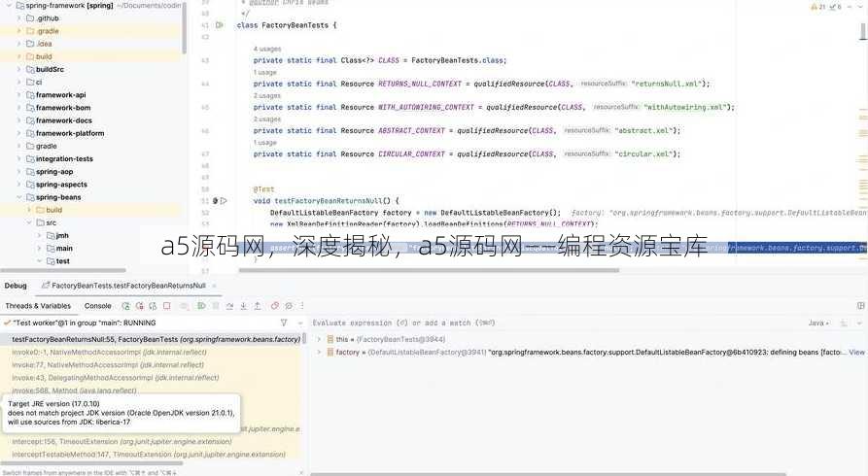Click the Step Into icon
Viewport: 868px width, 476px height.
244,306
